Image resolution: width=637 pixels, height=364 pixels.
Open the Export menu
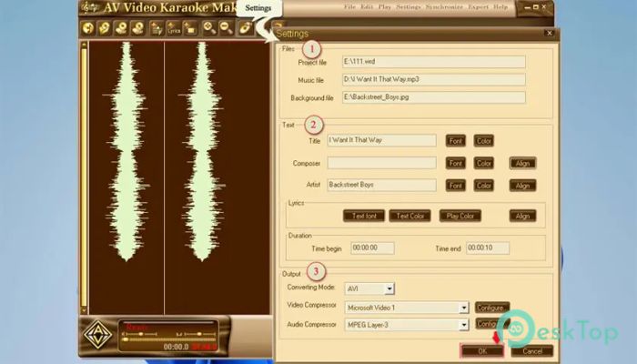coord(478,7)
